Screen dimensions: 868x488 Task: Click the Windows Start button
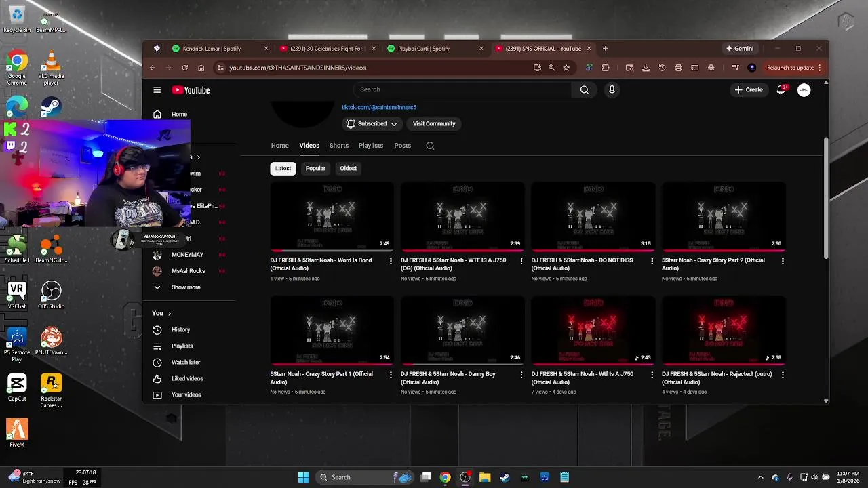point(303,477)
